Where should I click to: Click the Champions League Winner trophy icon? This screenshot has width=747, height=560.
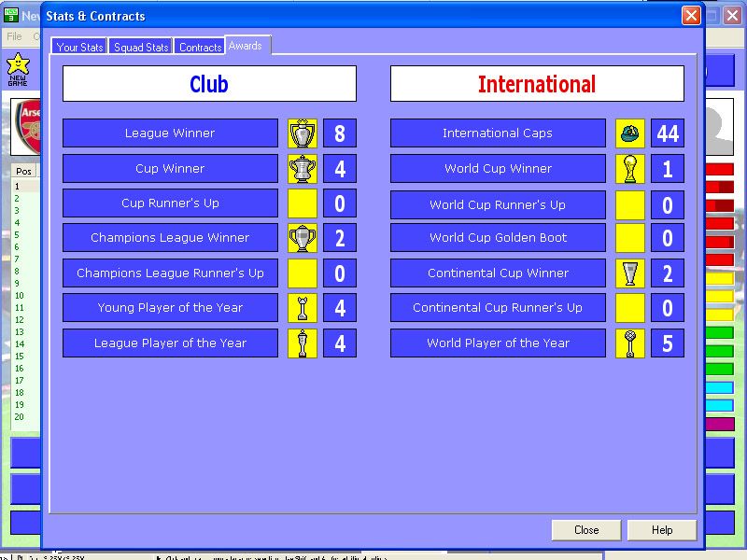coord(303,238)
